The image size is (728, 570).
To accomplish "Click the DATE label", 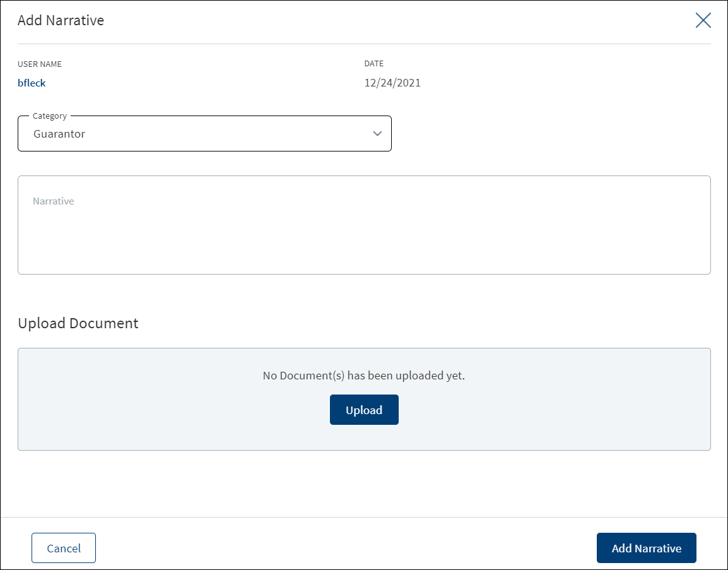I will [373, 64].
